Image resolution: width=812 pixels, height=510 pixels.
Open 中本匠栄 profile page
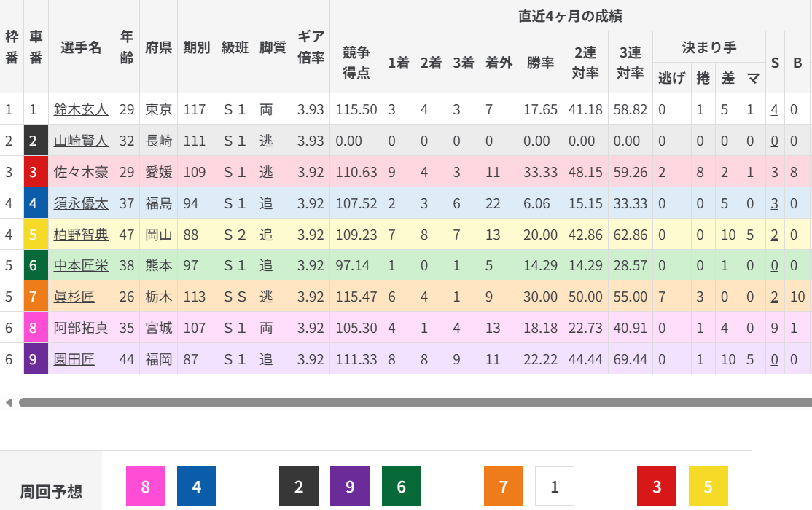(x=81, y=265)
